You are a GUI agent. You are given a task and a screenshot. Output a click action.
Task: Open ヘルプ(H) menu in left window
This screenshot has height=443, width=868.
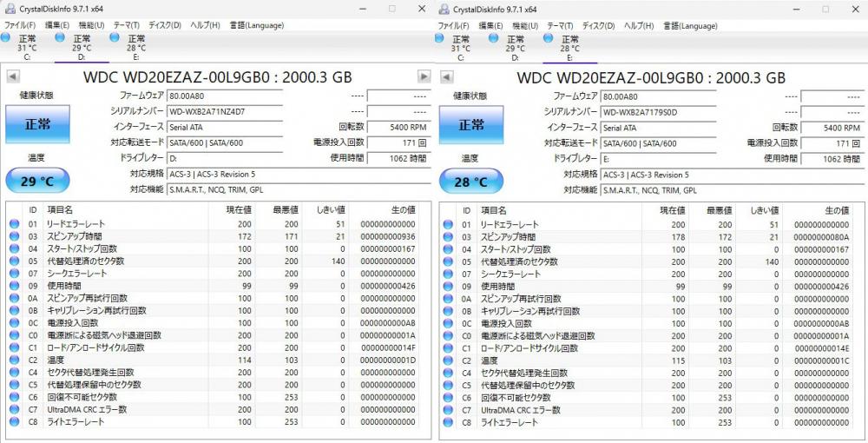click(x=205, y=25)
